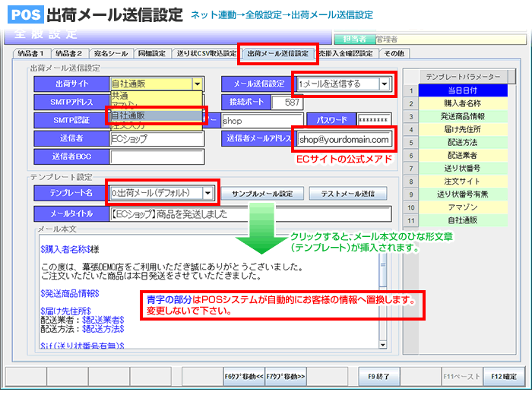The height and width of the screenshot is (395, 532).
Task: Click the F9 終了 button
Action: [379, 376]
